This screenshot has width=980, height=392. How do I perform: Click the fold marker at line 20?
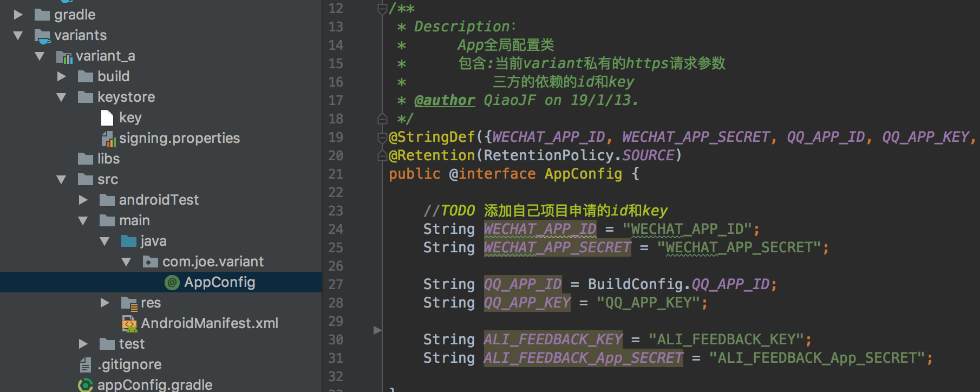382,156
